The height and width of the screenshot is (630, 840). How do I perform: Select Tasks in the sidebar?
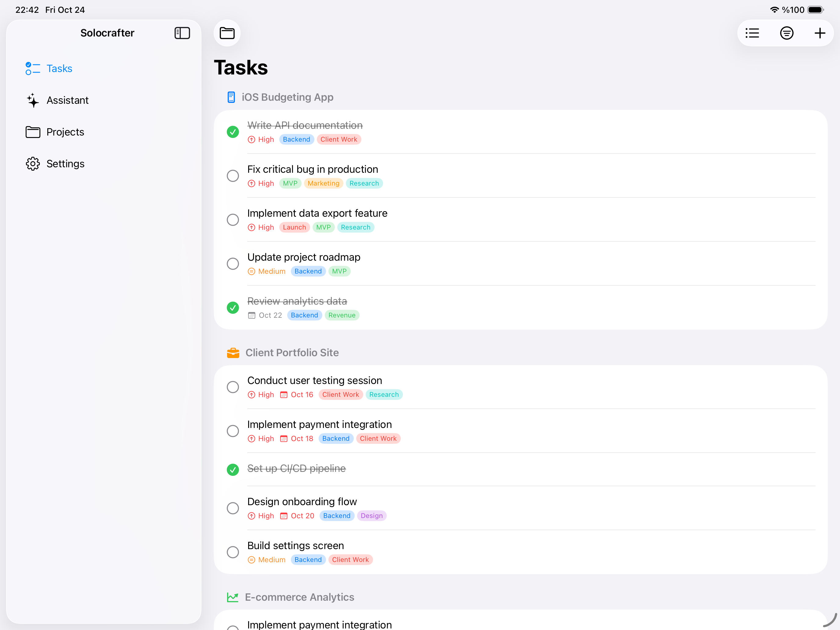pos(59,68)
